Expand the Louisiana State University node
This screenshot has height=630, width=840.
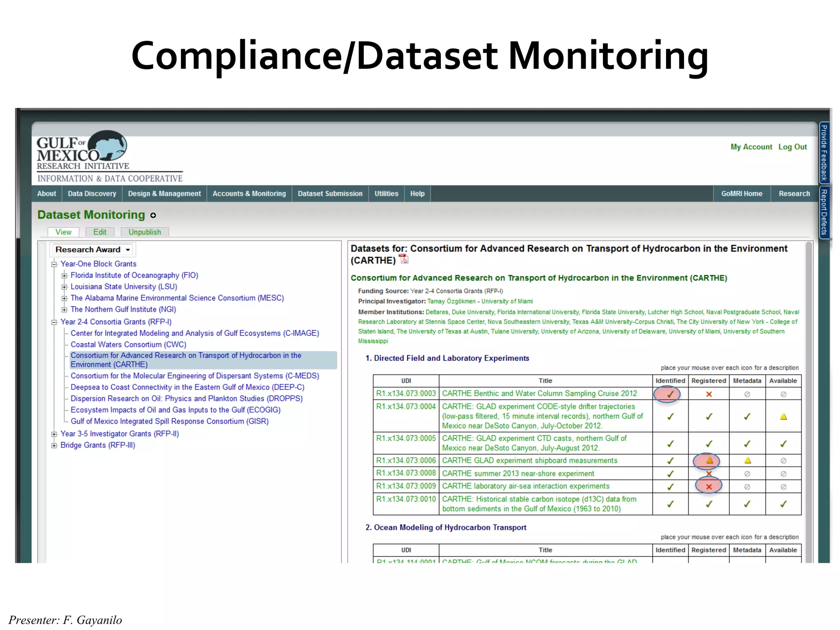(x=64, y=287)
